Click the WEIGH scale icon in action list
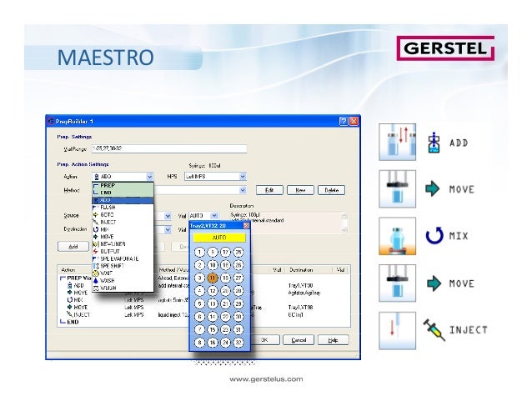 pos(96,288)
